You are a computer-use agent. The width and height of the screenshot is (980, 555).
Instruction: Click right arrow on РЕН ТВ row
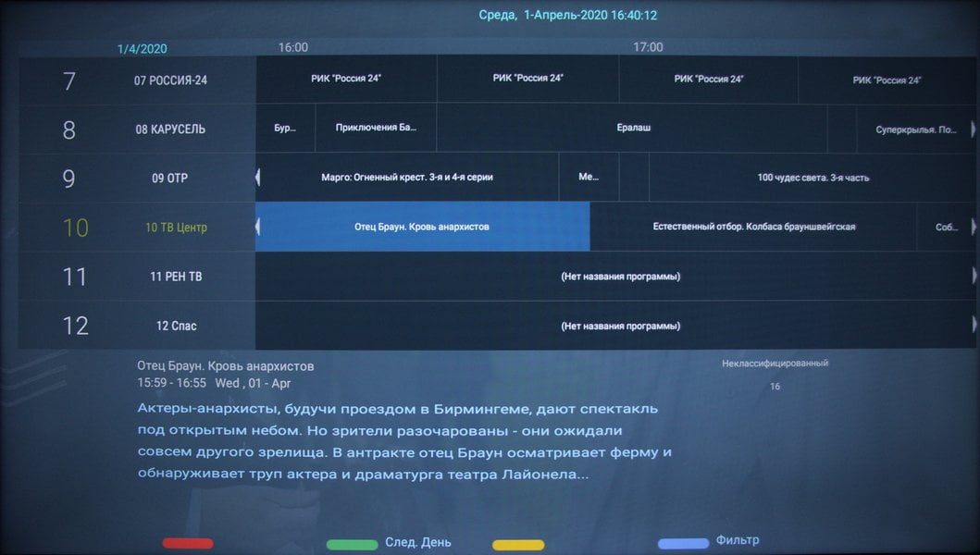click(x=974, y=275)
